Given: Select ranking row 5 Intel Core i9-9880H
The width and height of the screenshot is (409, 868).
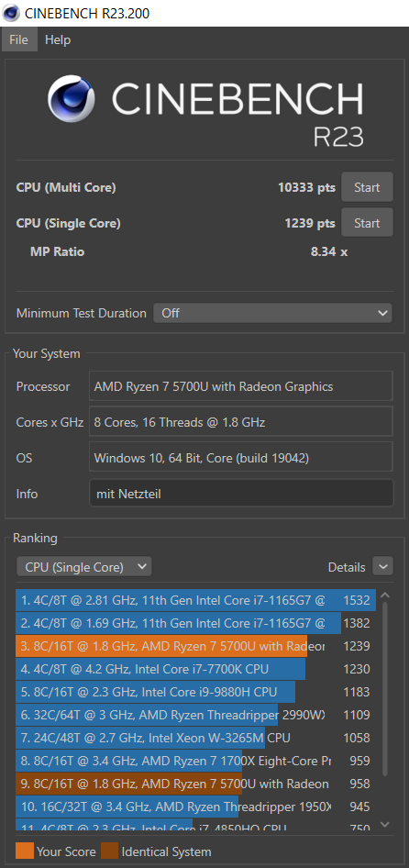Looking at the screenshot, I should click(x=196, y=692).
